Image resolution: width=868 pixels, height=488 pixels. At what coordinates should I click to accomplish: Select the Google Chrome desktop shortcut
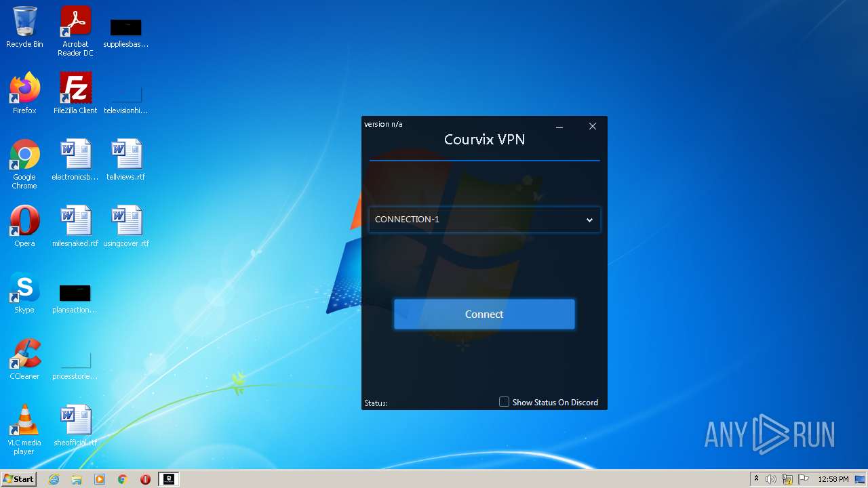[x=24, y=164]
